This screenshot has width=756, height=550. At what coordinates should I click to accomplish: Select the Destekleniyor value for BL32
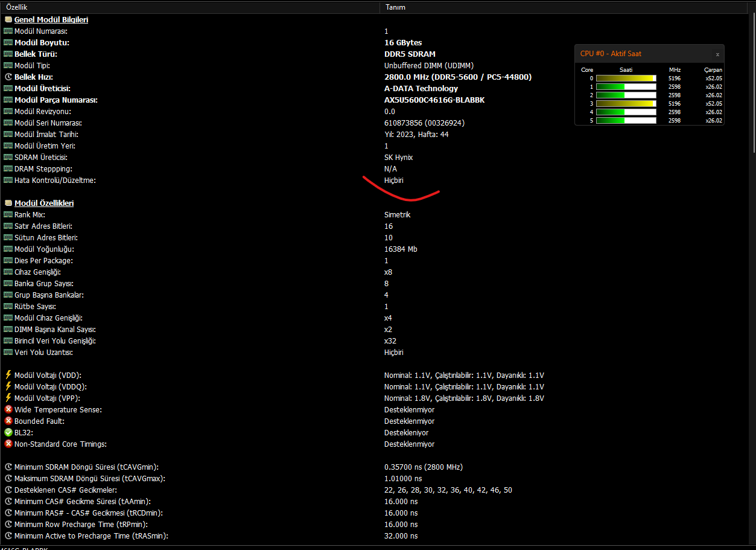(406, 432)
